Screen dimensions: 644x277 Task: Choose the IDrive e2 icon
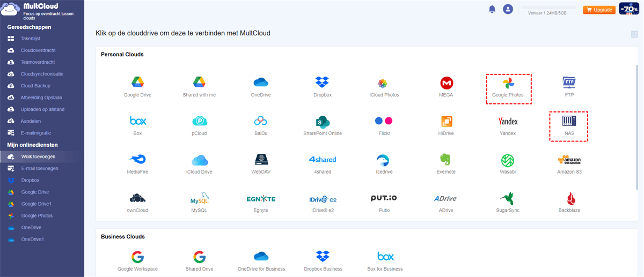323,199
